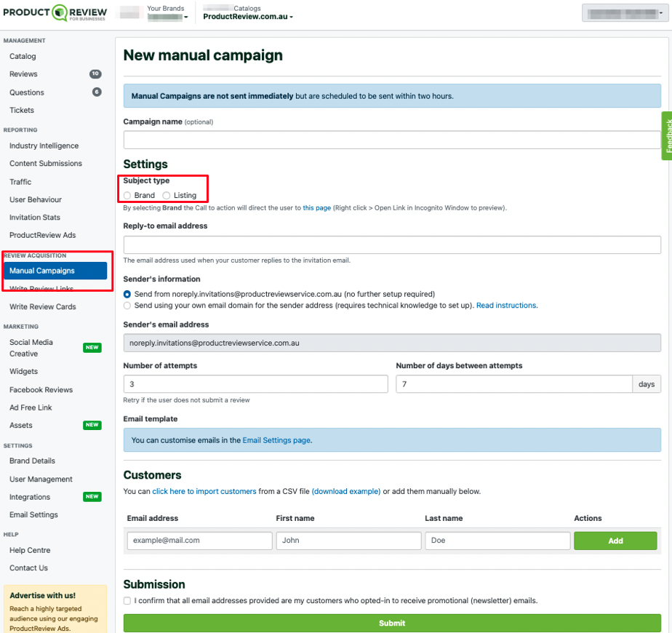
Task: Choose send using your own email domain option
Action: (x=127, y=306)
